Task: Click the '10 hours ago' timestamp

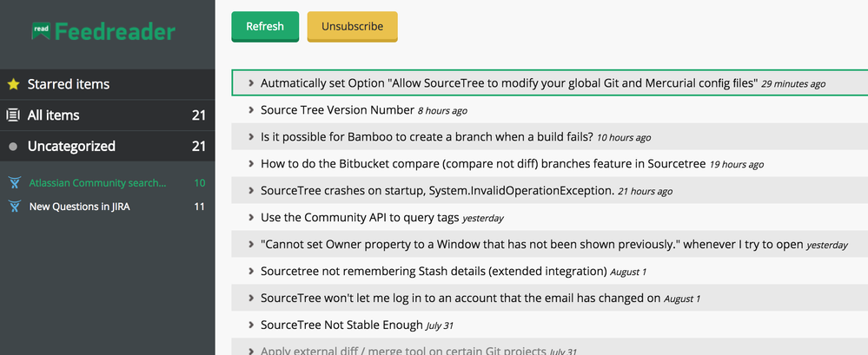Action: coord(624,138)
